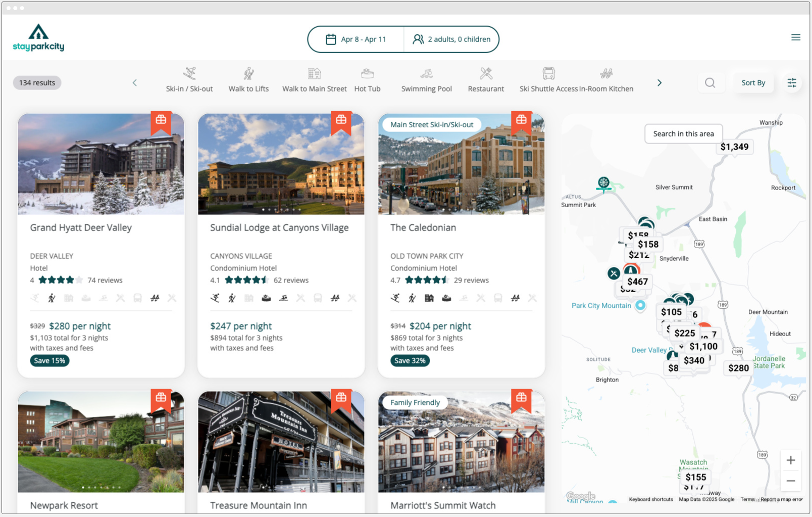This screenshot has height=517, width=812.
Task: Click swimming pool amenity icon on Sundial Lodge card
Action: [x=283, y=298]
